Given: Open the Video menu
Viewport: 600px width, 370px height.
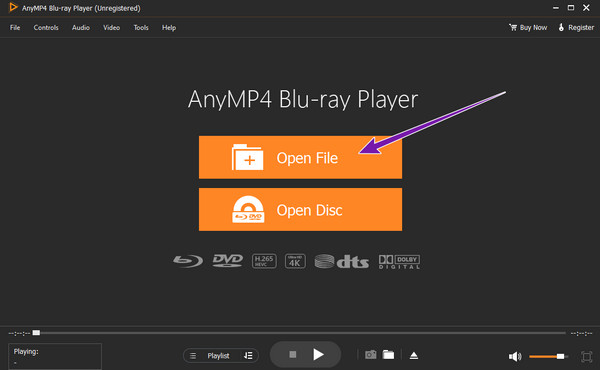Looking at the screenshot, I should [111, 28].
